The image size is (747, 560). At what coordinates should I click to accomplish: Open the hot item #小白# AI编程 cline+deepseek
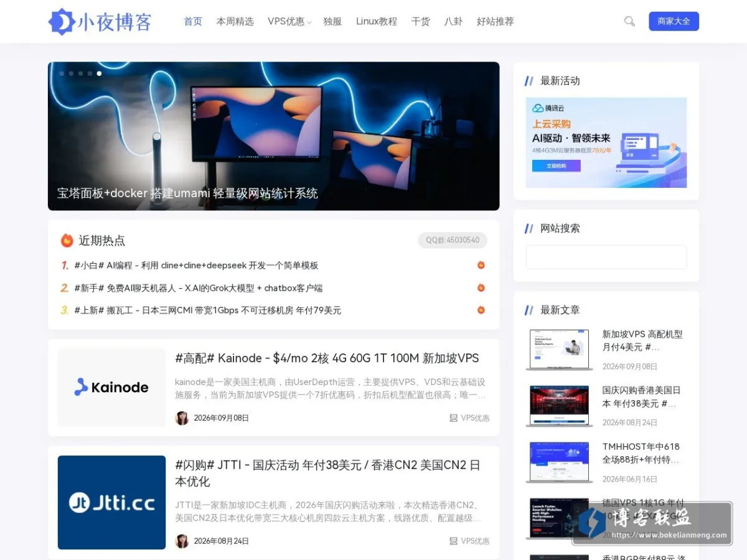click(196, 265)
